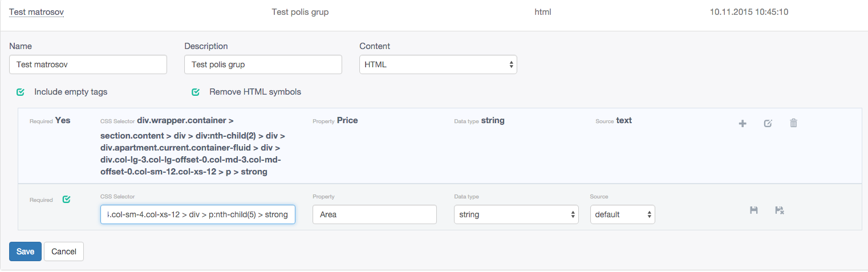The image size is (868, 272).
Task: Add a new rule with plus icon
Action: pyautogui.click(x=743, y=123)
